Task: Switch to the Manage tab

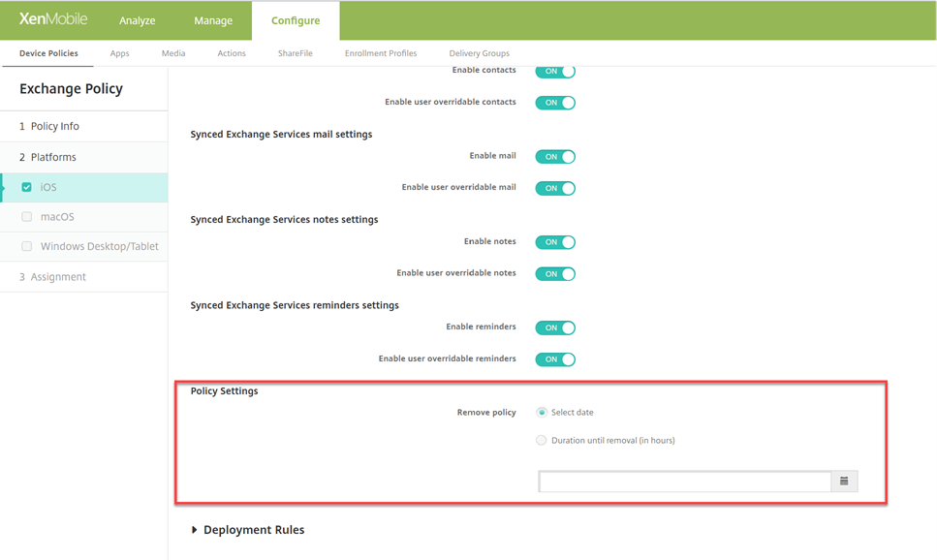Action: [213, 20]
